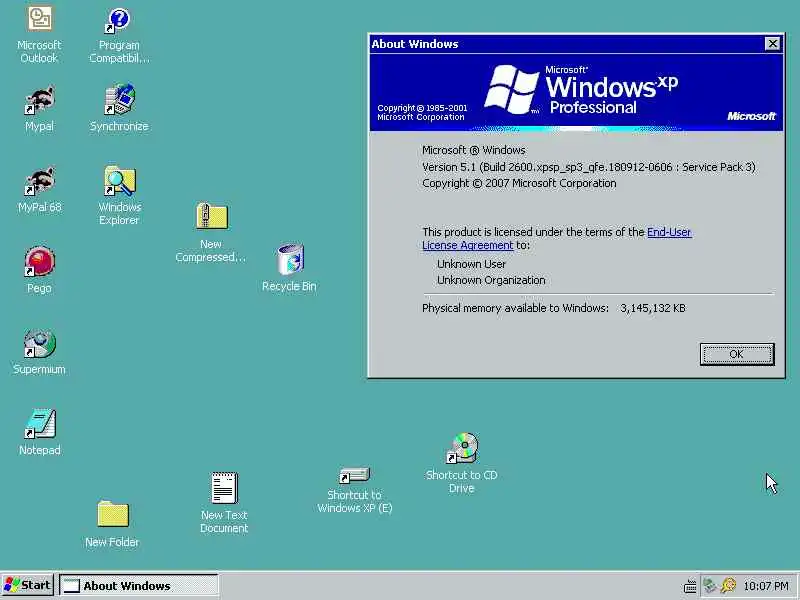Select the New Folder icon

112,524
